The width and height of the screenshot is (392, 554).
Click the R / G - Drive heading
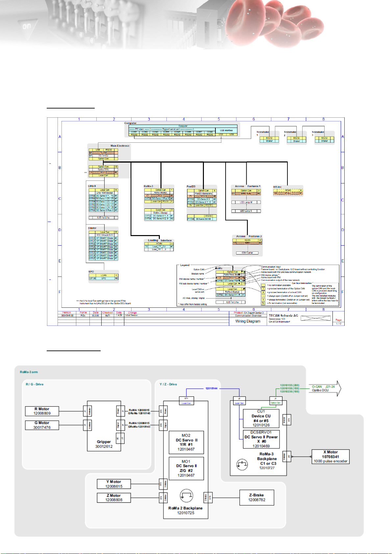pos(35,384)
